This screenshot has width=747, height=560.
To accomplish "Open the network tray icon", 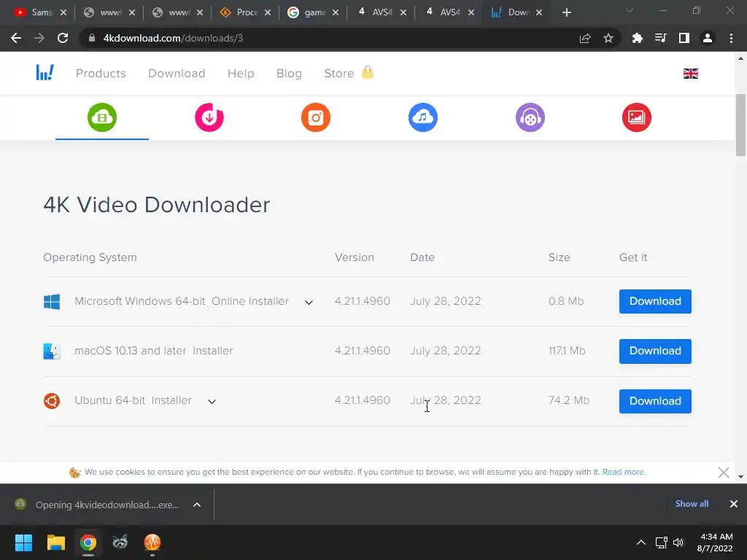I will (661, 542).
